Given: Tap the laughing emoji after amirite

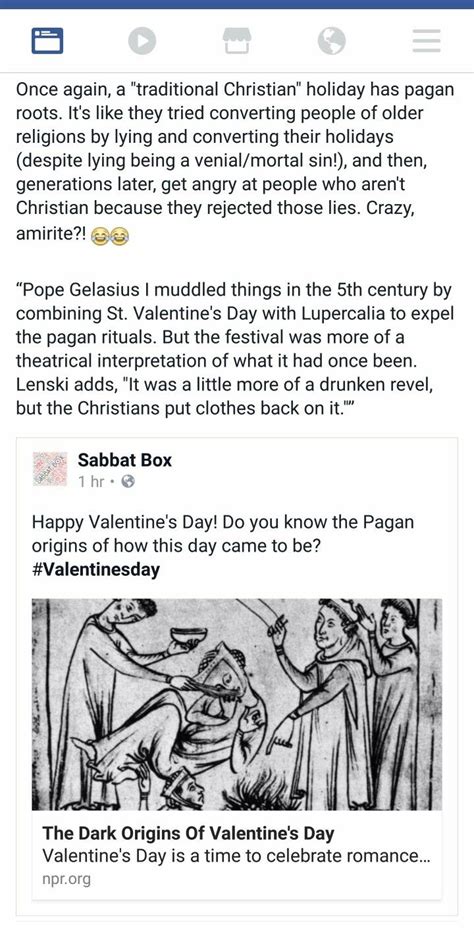Looking at the screenshot, I should [101, 237].
